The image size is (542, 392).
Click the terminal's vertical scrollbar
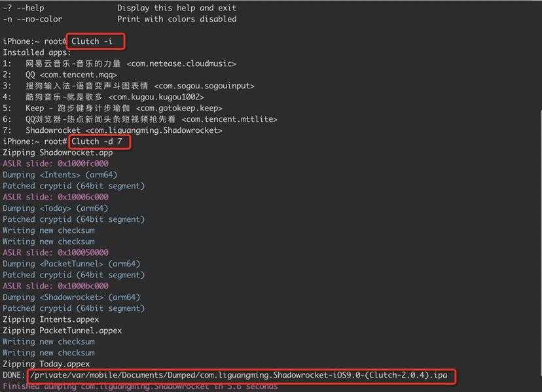pyautogui.click(x=541, y=242)
